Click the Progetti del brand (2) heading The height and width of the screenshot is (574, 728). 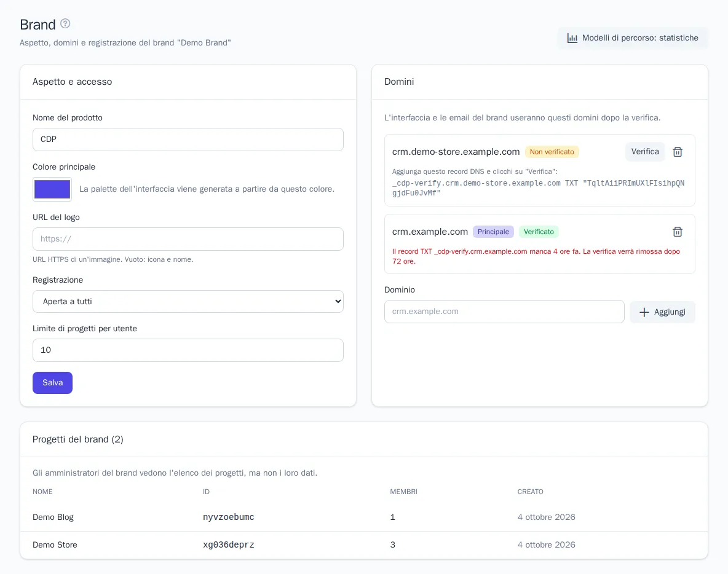point(78,439)
